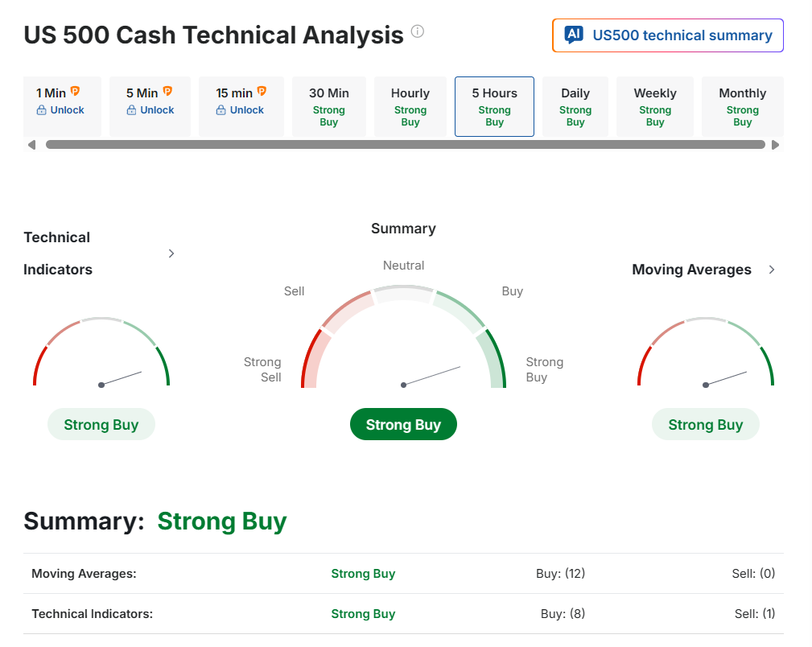812x647 pixels.
Task: Click the lock icon under 1 Min
Action: [x=41, y=110]
